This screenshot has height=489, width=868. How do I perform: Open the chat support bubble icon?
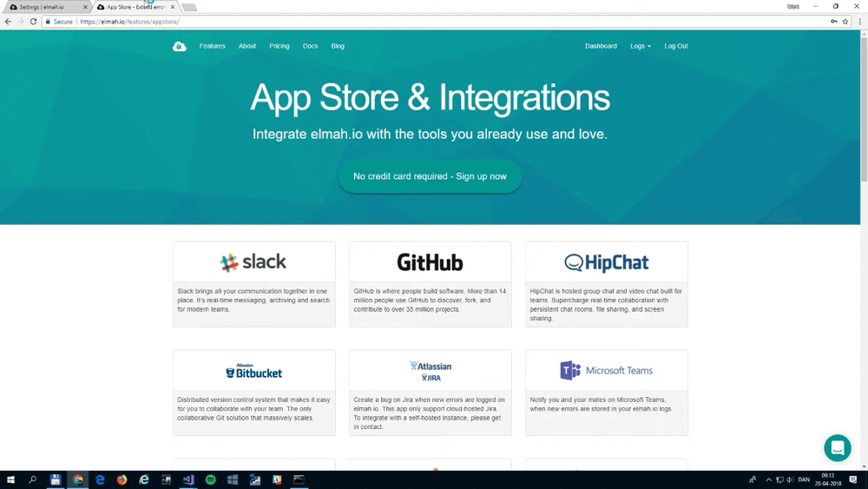pyautogui.click(x=837, y=448)
